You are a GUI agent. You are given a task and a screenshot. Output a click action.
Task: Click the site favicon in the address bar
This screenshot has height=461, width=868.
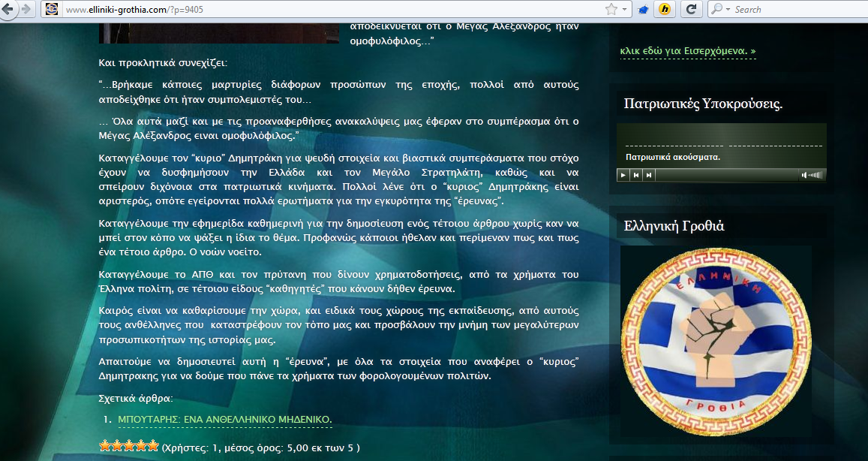(52, 9)
